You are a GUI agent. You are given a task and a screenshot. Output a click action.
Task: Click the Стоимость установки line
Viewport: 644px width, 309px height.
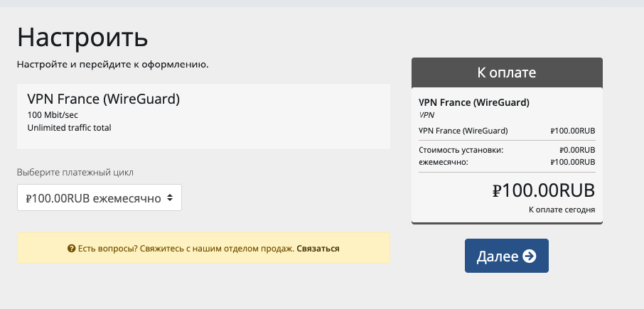click(507, 150)
